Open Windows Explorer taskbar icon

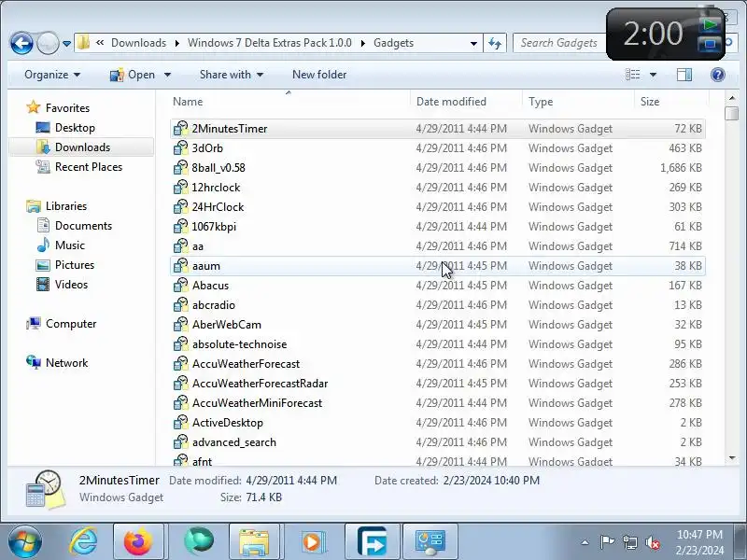(254, 542)
